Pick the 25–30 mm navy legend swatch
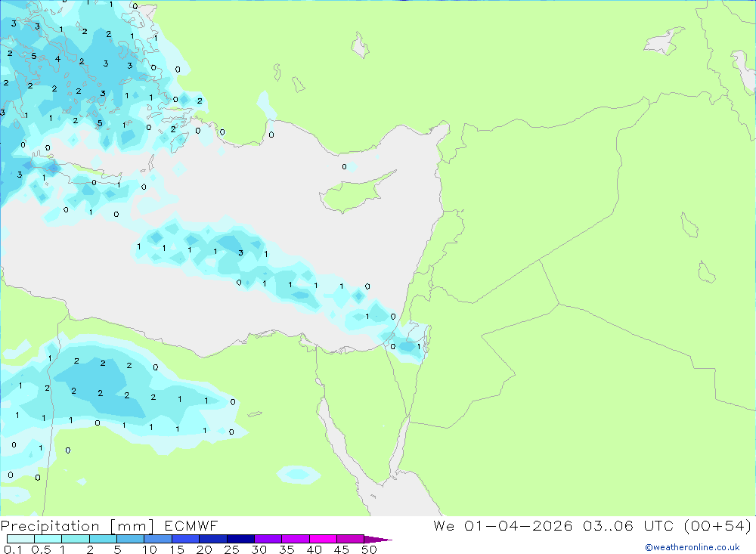This screenshot has height=554, width=756. coord(240,539)
